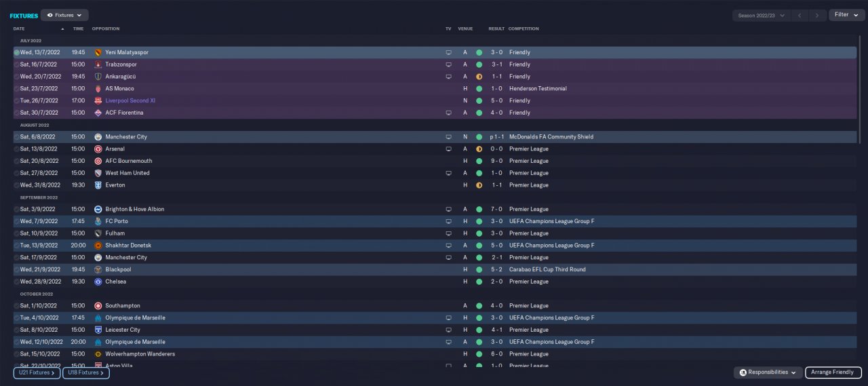Viewport: 868px width, 386px height.
Task: Toggle the selection circle for Sat 3/9/2022 fixture
Action: click(16, 209)
